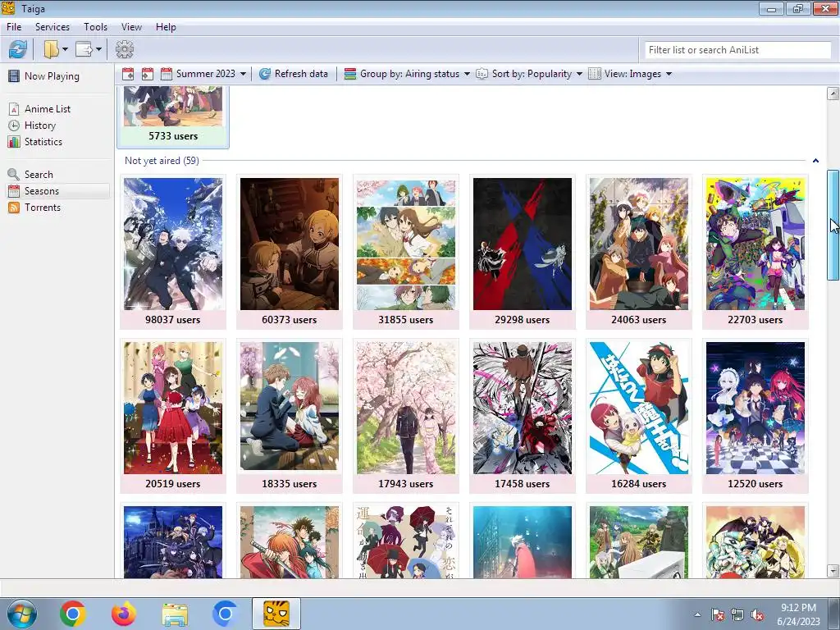This screenshot has width=840, height=630.
Task: Click the Refresh data button
Action: 293,74
